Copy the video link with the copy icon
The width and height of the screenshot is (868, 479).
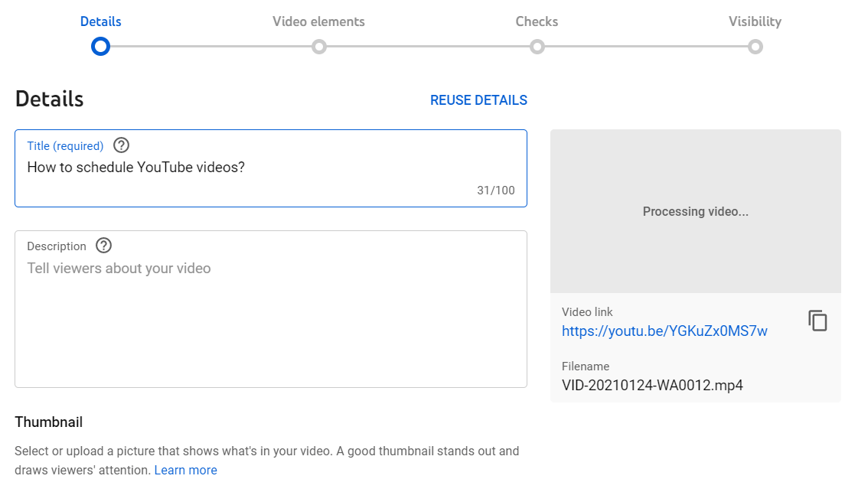[x=817, y=321]
